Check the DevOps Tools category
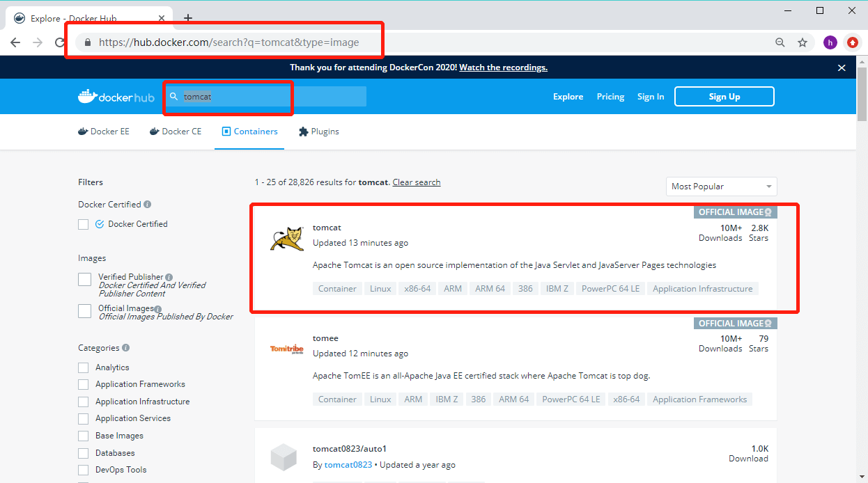 point(84,470)
